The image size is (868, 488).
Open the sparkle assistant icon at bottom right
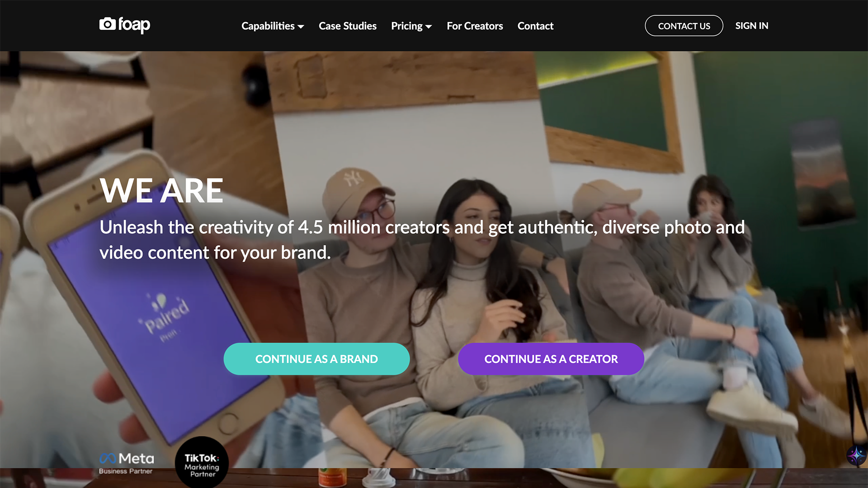pyautogui.click(x=857, y=455)
